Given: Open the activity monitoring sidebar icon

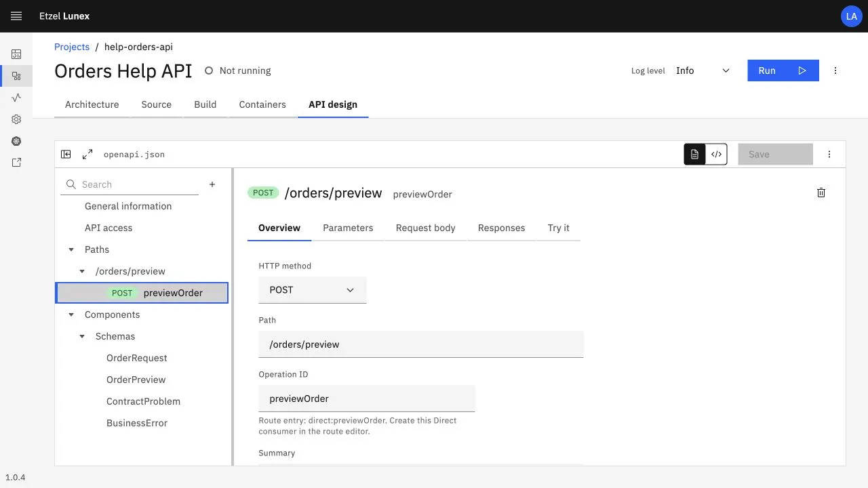Looking at the screenshot, I should click(16, 98).
